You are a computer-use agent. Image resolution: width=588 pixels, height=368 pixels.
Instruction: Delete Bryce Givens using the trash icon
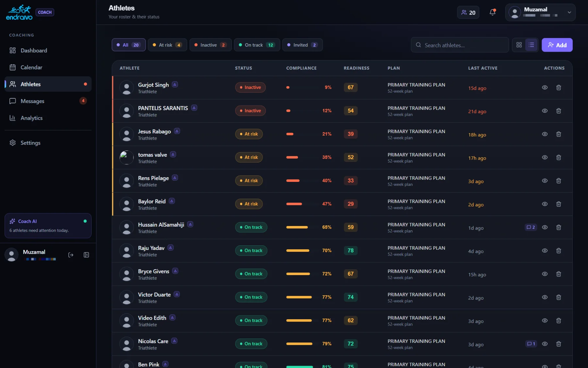(x=559, y=274)
